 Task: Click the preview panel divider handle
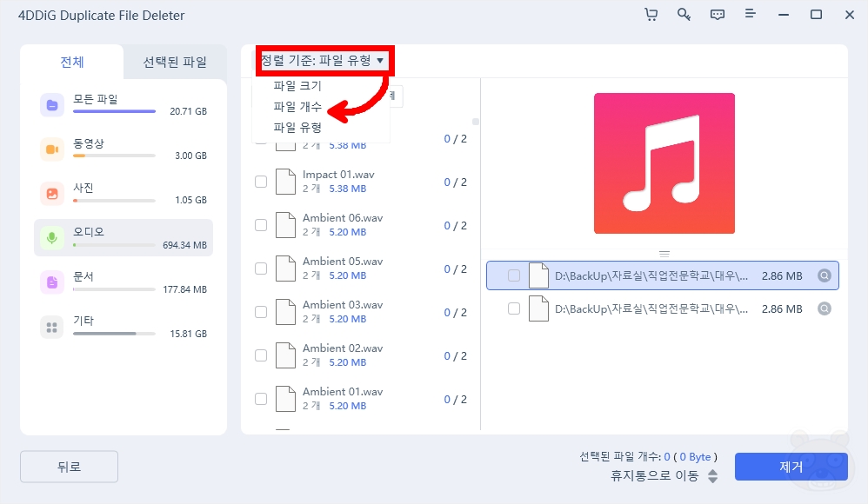pyautogui.click(x=664, y=254)
